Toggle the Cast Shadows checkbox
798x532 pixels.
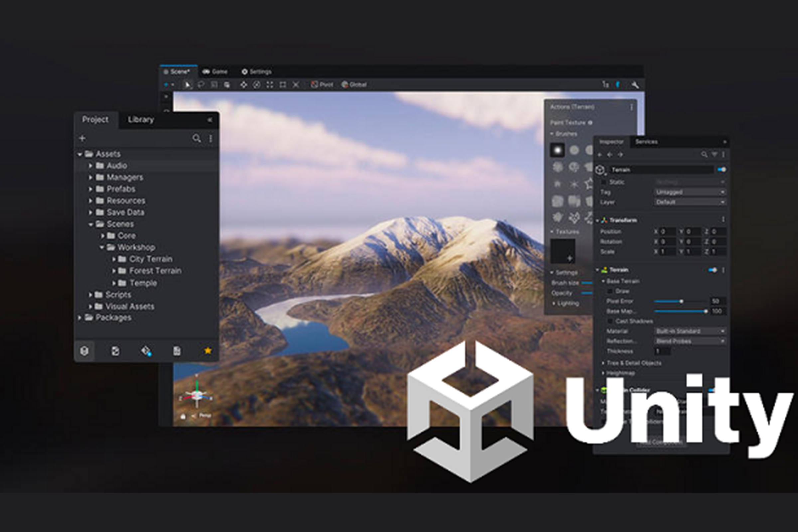coord(610,321)
